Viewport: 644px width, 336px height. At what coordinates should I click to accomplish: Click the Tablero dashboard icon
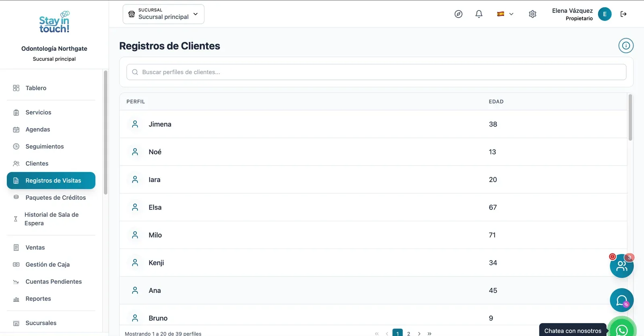pyautogui.click(x=16, y=88)
